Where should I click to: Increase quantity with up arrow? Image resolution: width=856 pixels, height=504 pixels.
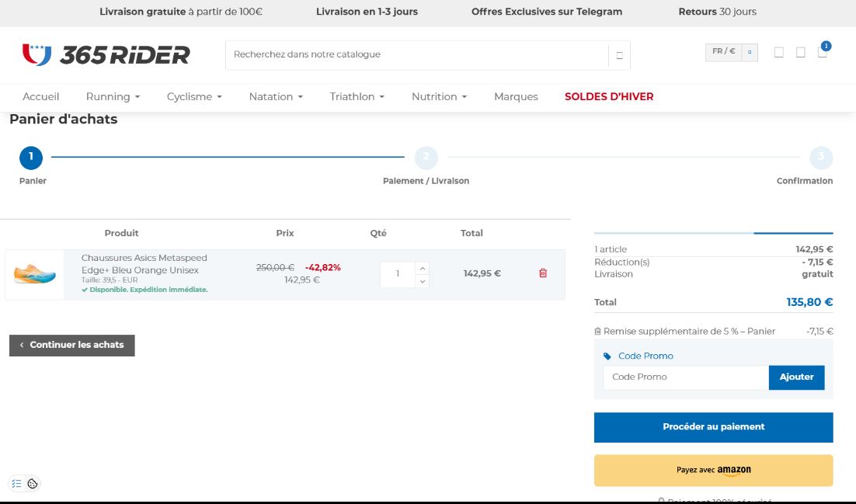423,268
